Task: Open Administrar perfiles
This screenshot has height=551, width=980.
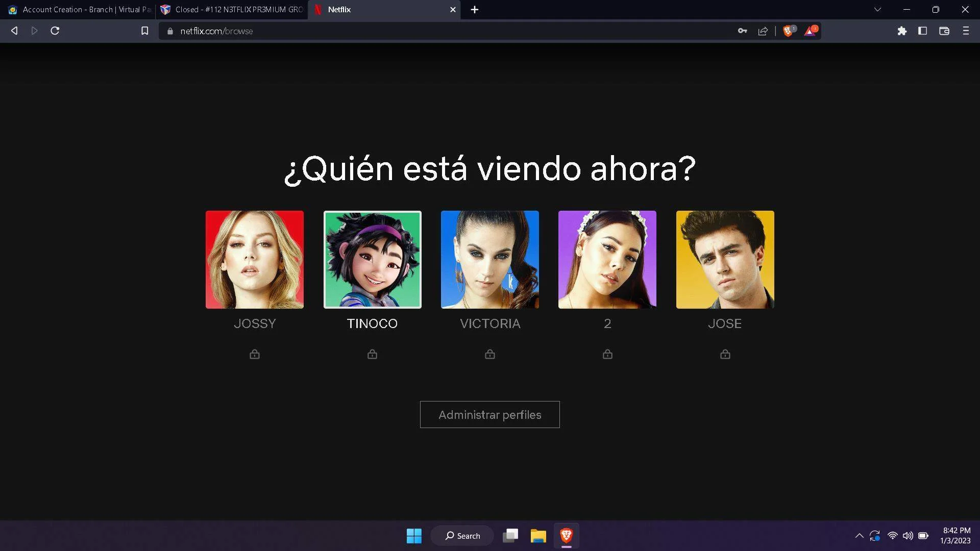Action: click(490, 415)
